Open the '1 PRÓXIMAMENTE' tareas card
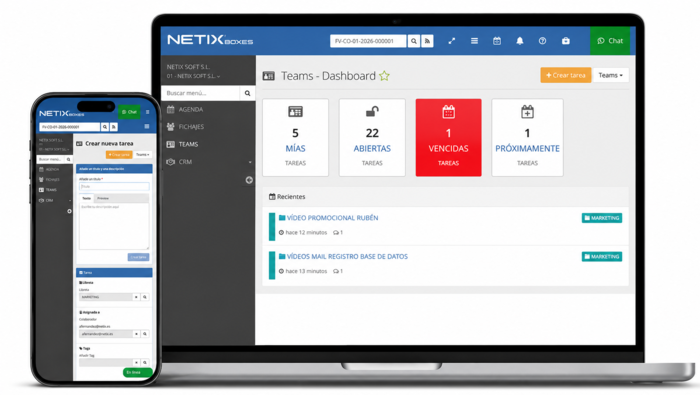Viewport: 700px width, 395px height. pos(527,137)
